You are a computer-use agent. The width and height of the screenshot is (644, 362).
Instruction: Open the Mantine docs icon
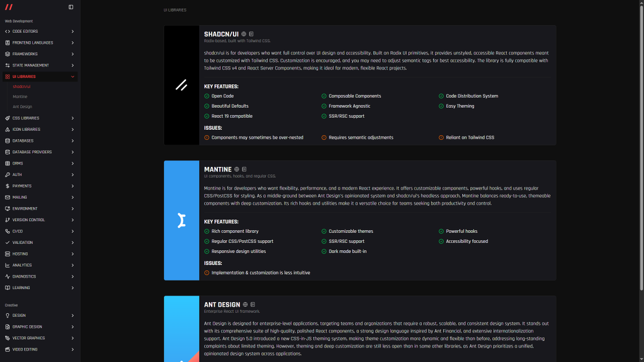244,169
